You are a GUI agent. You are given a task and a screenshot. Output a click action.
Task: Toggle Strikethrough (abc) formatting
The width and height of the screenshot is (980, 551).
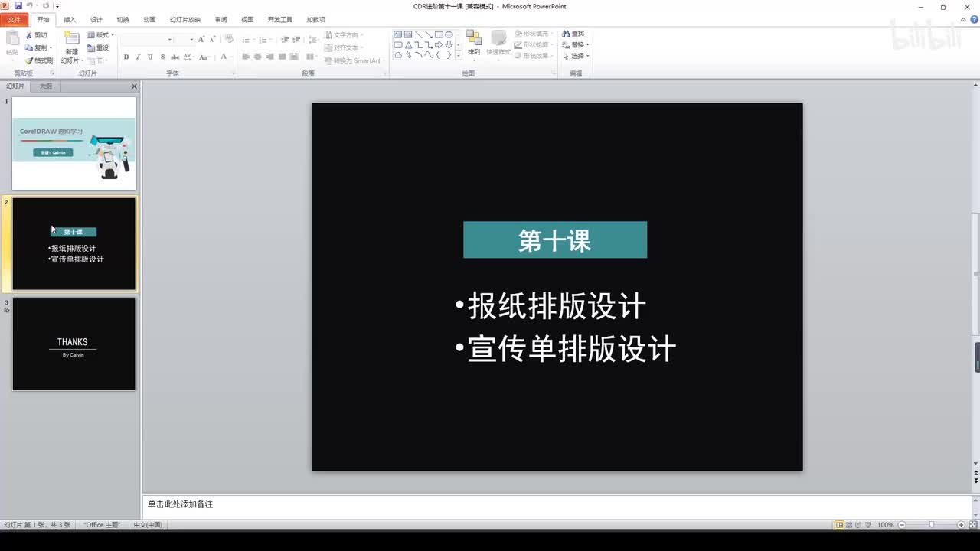coord(175,57)
